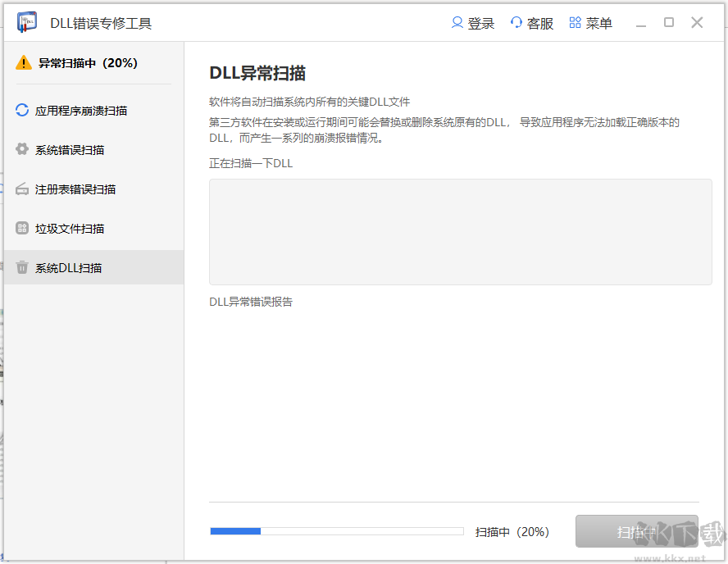Click the squares icon before 菜单
This screenshot has width=728, height=564.
pyautogui.click(x=573, y=23)
